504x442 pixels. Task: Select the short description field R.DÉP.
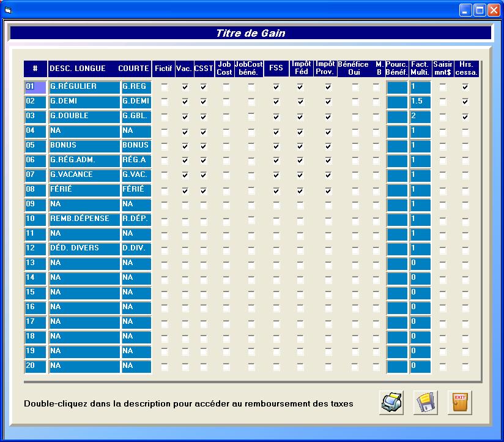point(136,219)
